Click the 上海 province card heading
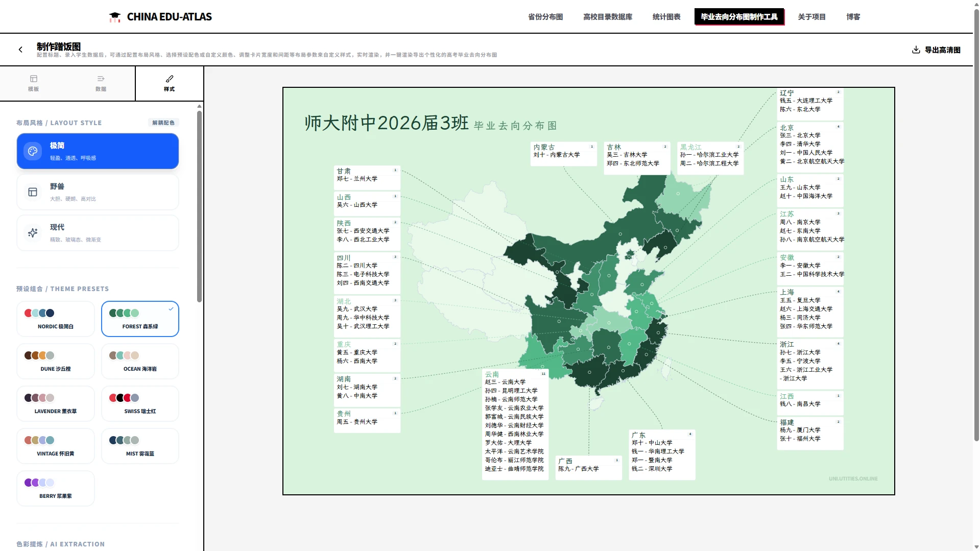980x551 pixels. pos(787,292)
